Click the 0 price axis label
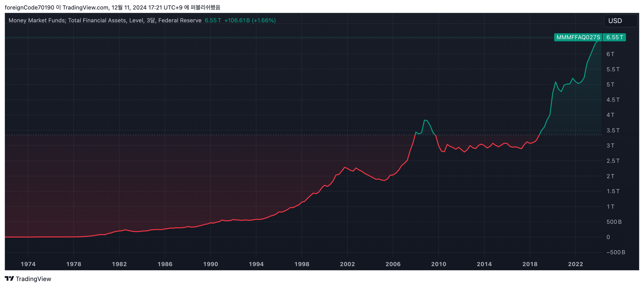This screenshot has width=644, height=287. pyautogui.click(x=608, y=237)
